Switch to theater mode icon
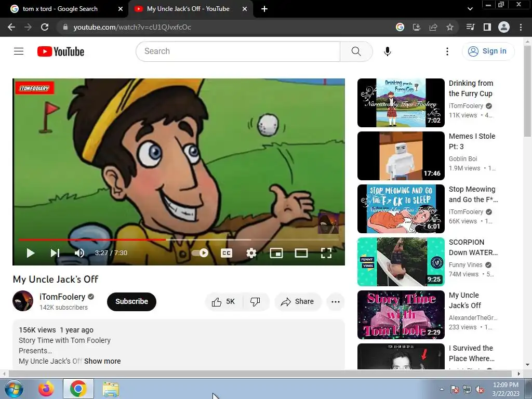The image size is (532, 399). tap(301, 253)
